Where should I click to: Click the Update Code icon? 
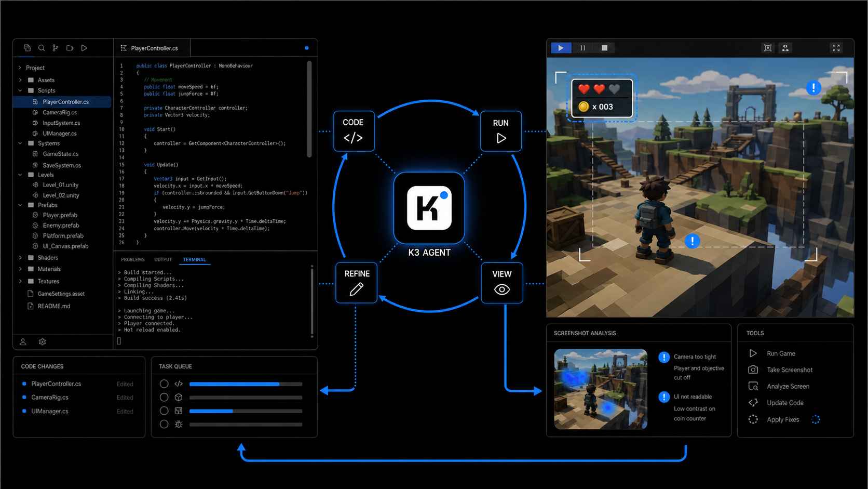(753, 402)
